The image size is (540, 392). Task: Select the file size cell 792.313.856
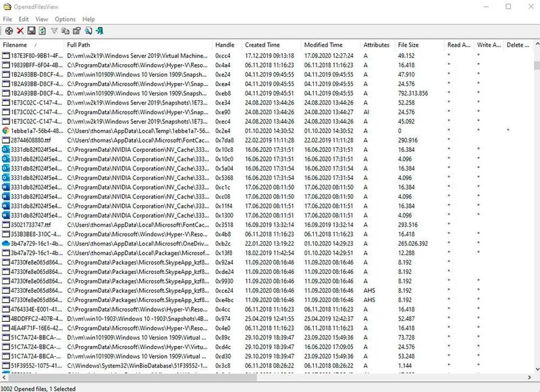pos(413,93)
